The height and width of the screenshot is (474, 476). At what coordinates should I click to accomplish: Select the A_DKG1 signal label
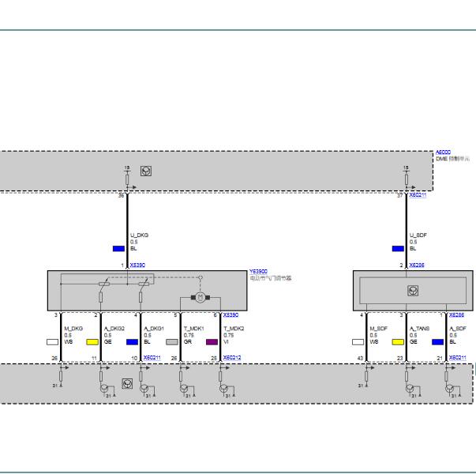click(x=154, y=329)
